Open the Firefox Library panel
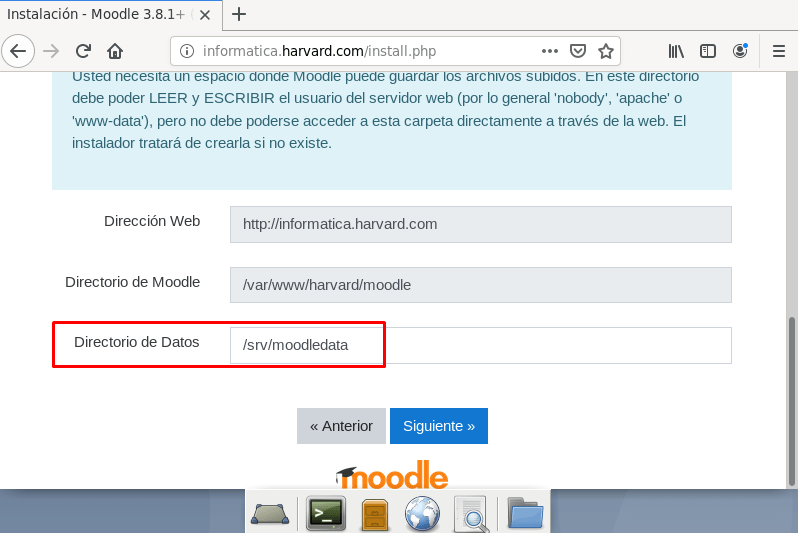Screen dimensions: 798x533 click(x=677, y=51)
